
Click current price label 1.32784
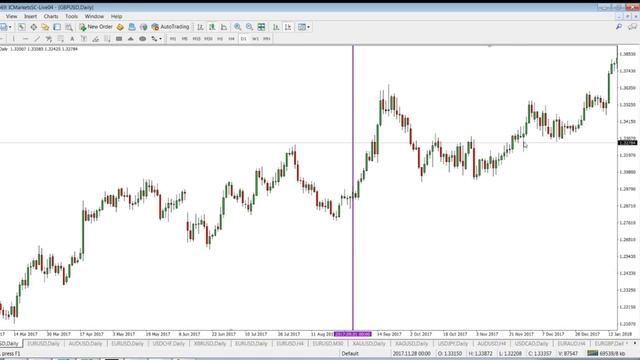coord(628,142)
